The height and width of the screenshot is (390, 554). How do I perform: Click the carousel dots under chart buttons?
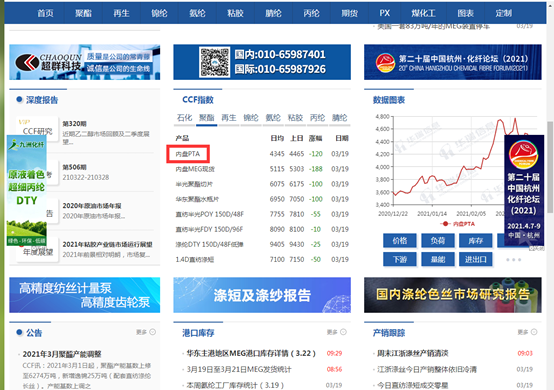(513, 260)
